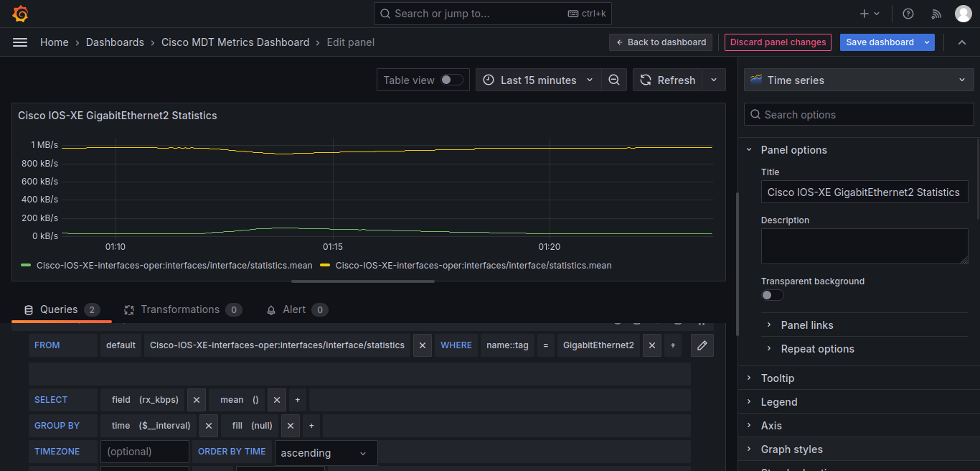This screenshot has height=471, width=980.
Task: Click the GigabitEthernet2 tag value segment
Action: 598,345
